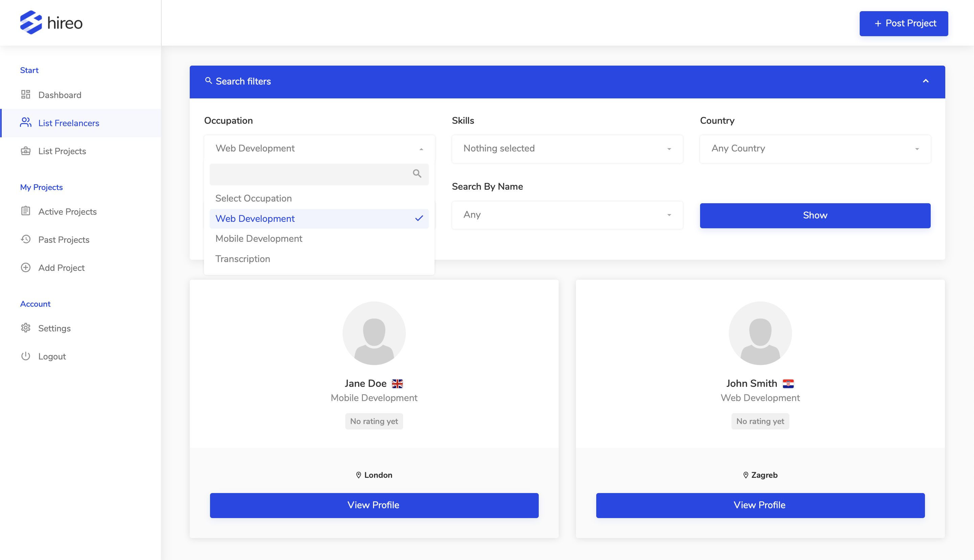Click Logout in the sidebar
The height and width of the screenshot is (560, 974).
click(81, 356)
